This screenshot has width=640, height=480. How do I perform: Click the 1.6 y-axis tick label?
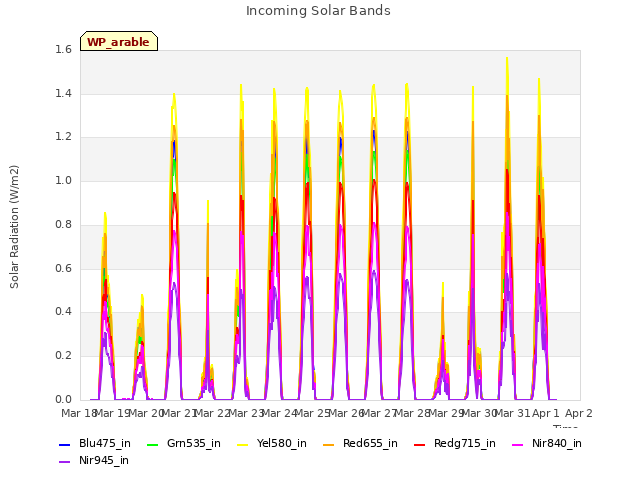(63, 50)
